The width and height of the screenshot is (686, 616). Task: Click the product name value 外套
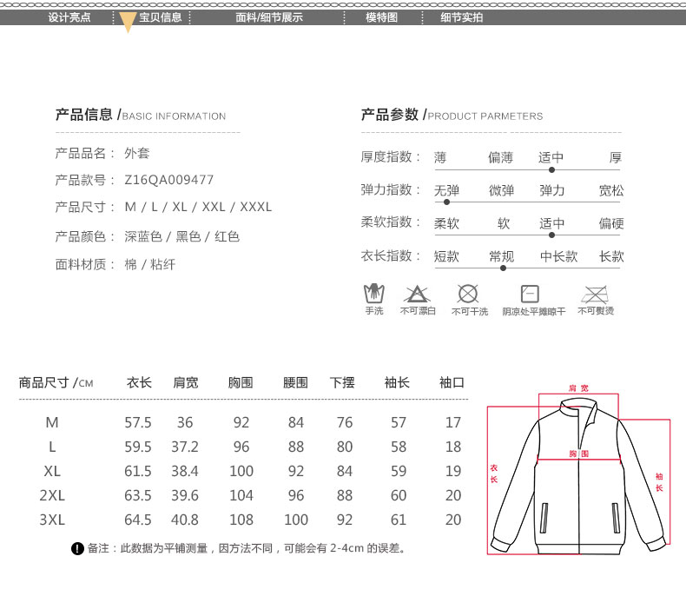137,153
